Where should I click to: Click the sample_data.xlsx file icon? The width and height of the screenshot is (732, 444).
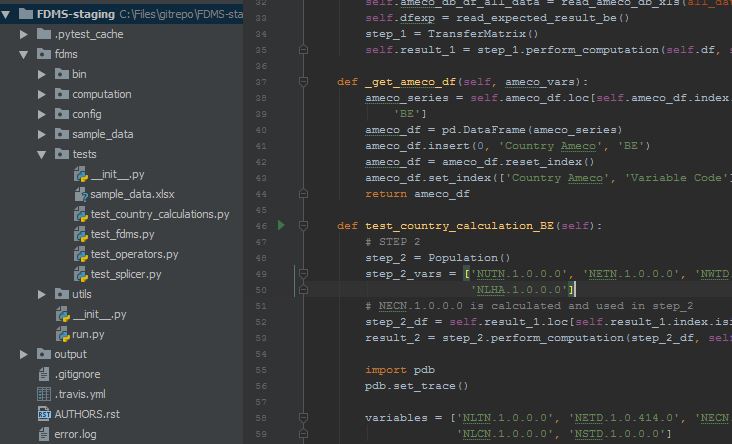point(81,194)
